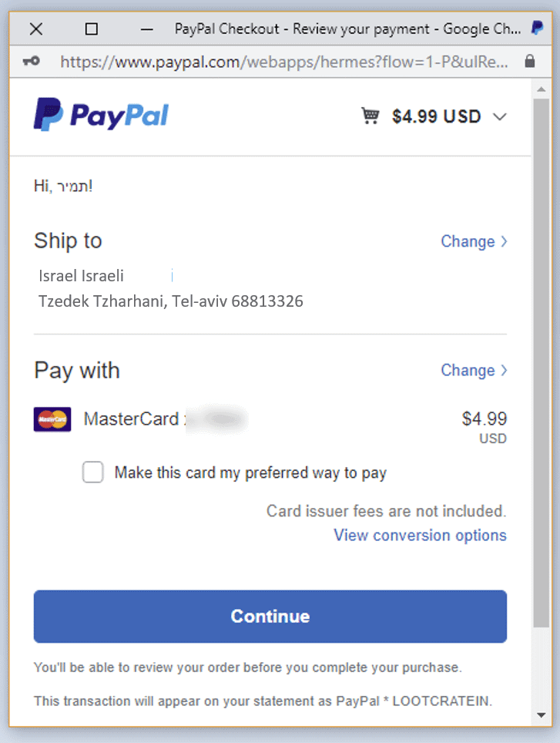The height and width of the screenshot is (743, 560).
Task: Click the scrollbar up arrow
Action: [542, 91]
